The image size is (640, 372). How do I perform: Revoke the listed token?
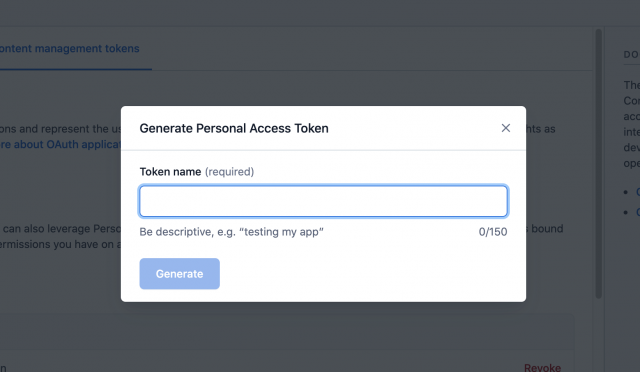[542, 368]
